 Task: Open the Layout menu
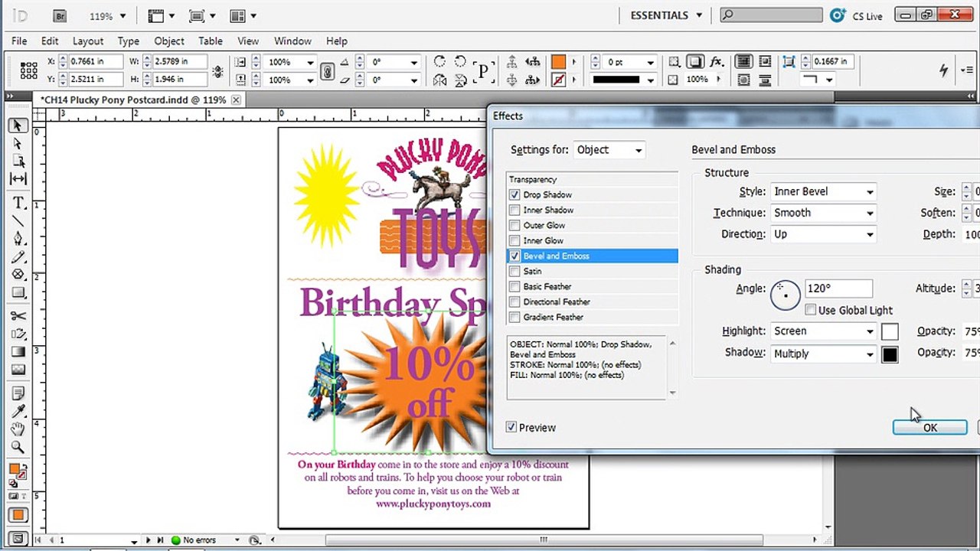point(88,41)
